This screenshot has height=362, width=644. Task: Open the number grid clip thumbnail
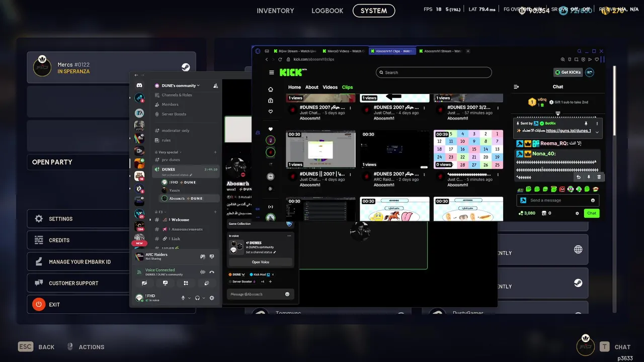point(468,149)
